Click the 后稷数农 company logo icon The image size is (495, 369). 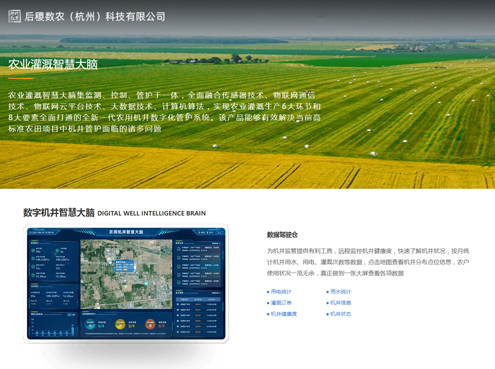pos(14,16)
